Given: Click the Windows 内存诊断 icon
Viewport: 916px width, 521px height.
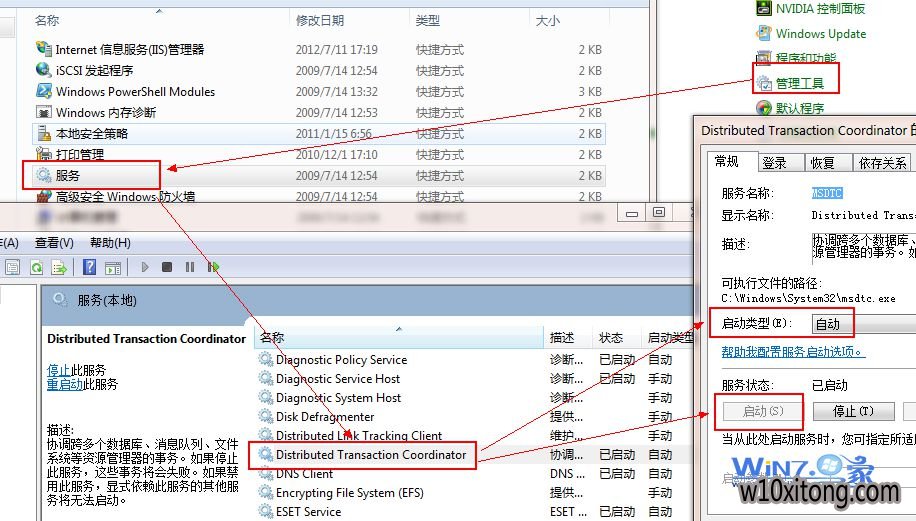Looking at the screenshot, I should [x=44, y=112].
